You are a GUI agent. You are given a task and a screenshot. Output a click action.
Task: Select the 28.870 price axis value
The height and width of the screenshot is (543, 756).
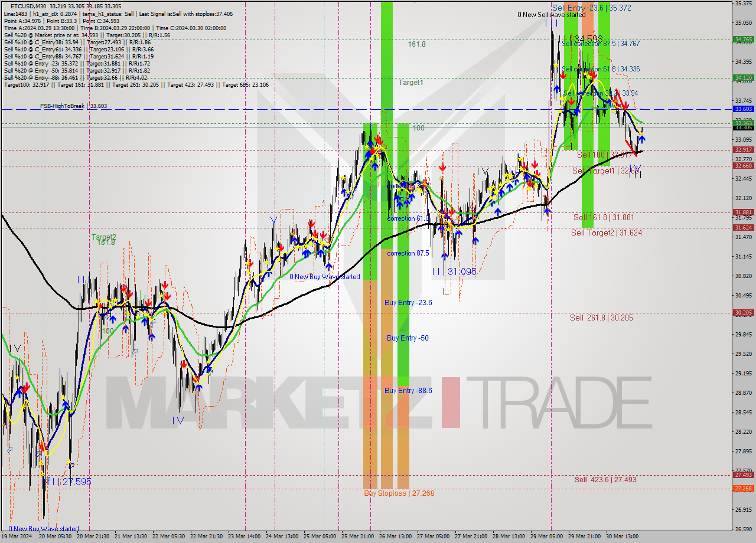[743, 392]
